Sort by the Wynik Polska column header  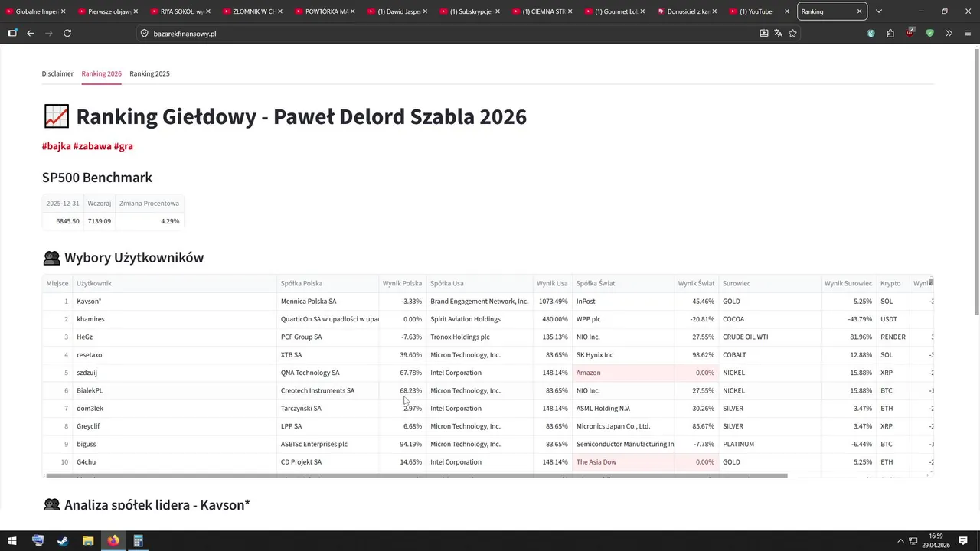[x=403, y=283]
